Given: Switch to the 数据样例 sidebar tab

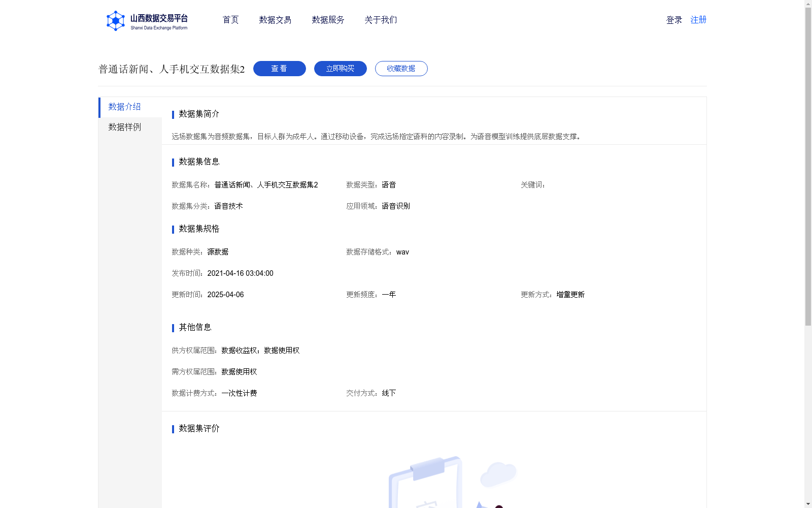Looking at the screenshot, I should tap(130, 128).
